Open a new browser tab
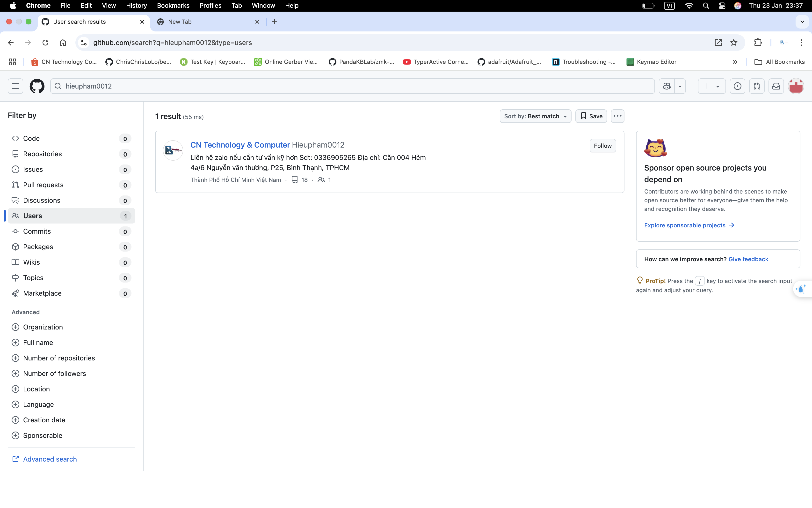Viewport: 812px width, 508px height. coord(275,22)
